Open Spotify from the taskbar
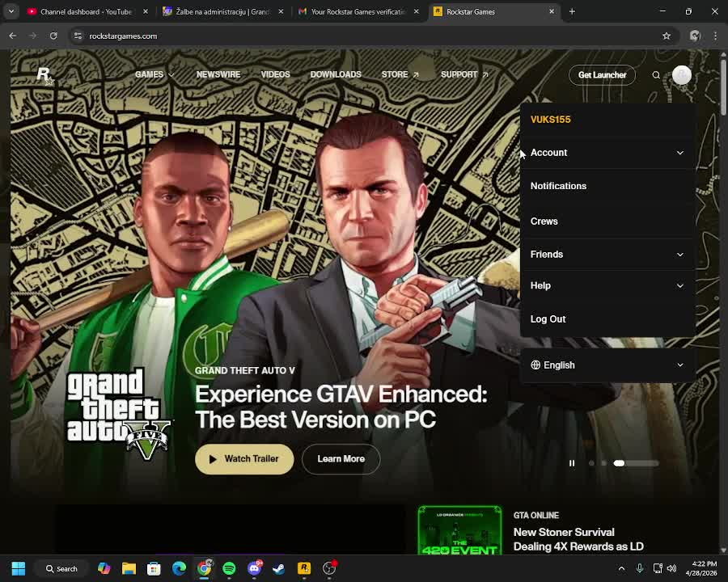The image size is (728, 582). coord(229,568)
